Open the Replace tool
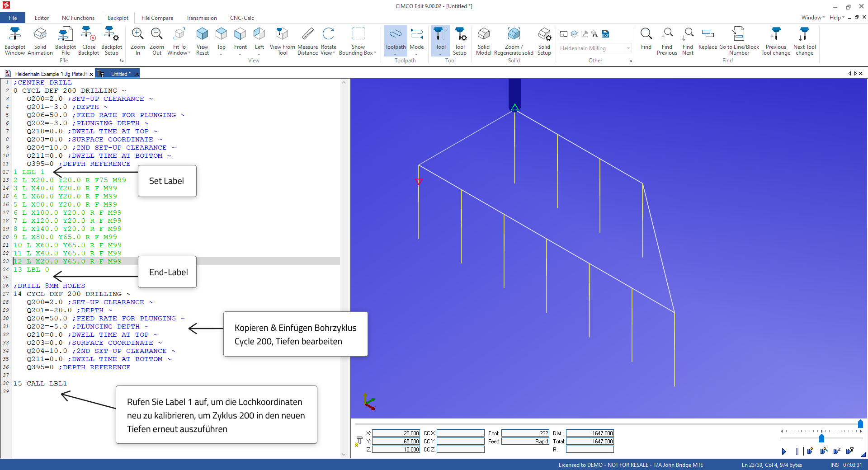The height and width of the screenshot is (470, 868). pyautogui.click(x=708, y=38)
